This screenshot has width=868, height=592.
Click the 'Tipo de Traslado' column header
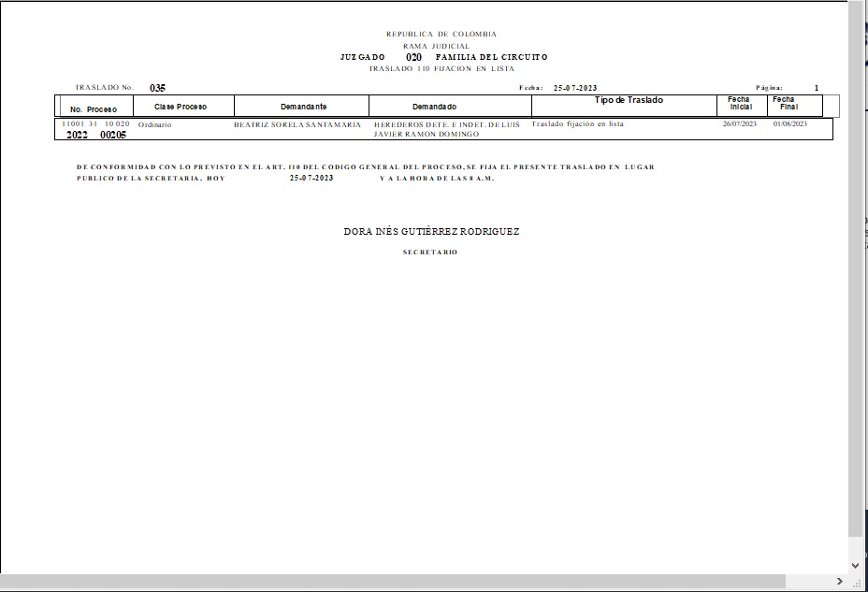pyautogui.click(x=629, y=100)
